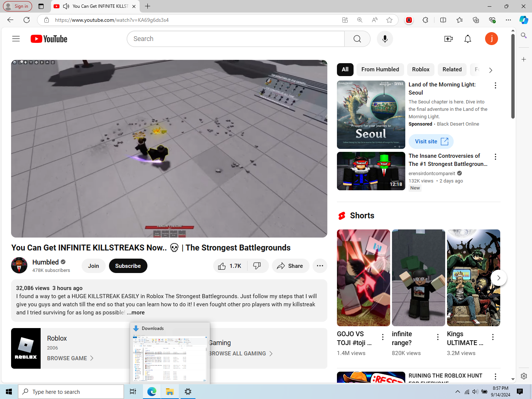Join the Humbled channel membership
Viewport: 532px width, 399px height.
[x=93, y=266]
